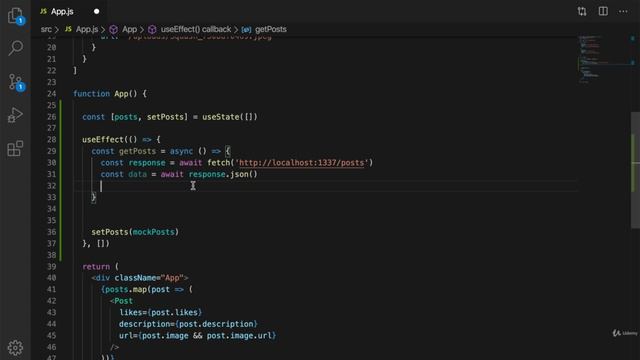Click the unsaved dot on App.js tab
Image resolution: width=640 pixels, height=360 pixels.
click(96, 11)
